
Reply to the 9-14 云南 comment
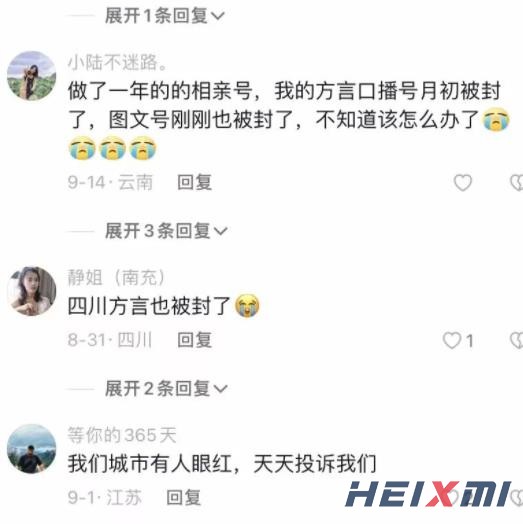click(194, 182)
